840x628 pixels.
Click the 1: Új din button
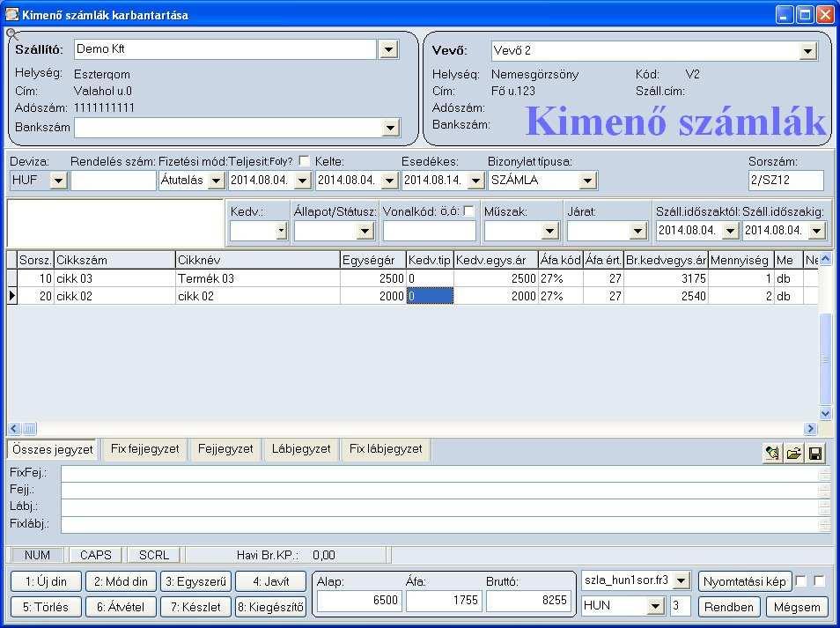coord(46,581)
